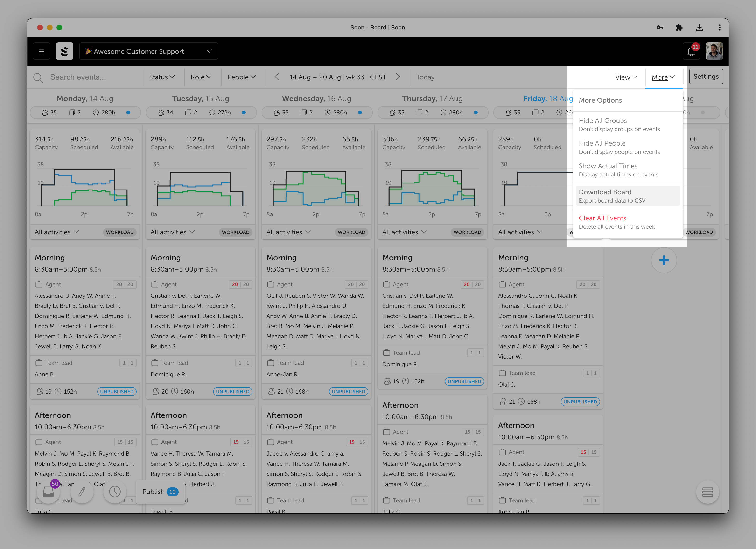Go to previous week with the left arrow
756x549 pixels.
pos(277,77)
